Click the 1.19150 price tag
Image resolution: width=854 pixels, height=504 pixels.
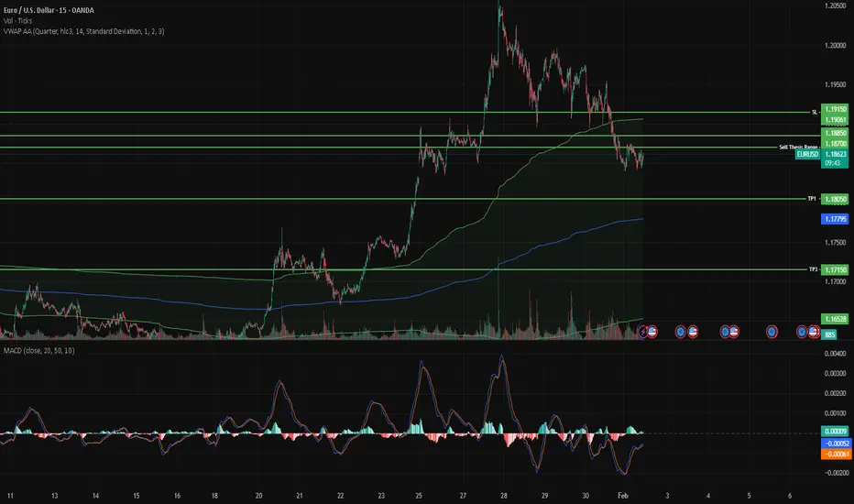tap(835, 110)
